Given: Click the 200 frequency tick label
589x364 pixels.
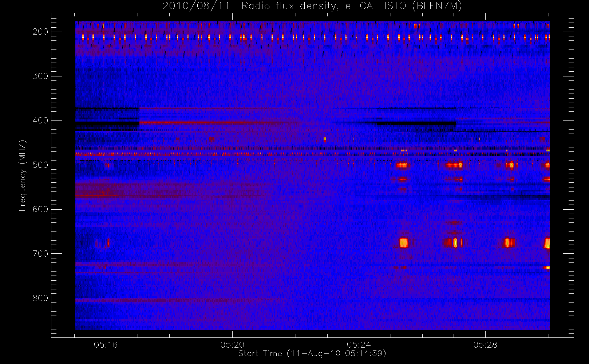Looking at the screenshot, I should click(40, 32).
